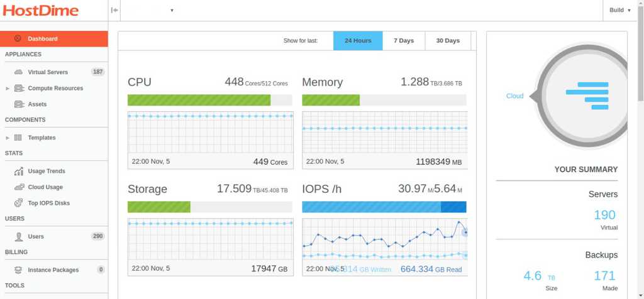The width and height of the screenshot is (644, 299).
Task: Switch to the 7 Days tab
Action: coord(404,41)
